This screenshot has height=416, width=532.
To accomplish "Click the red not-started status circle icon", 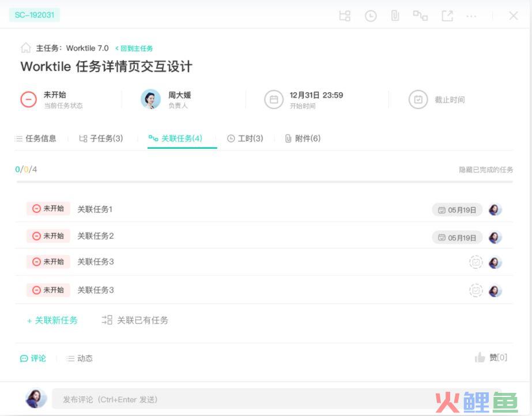I will (x=28, y=99).
